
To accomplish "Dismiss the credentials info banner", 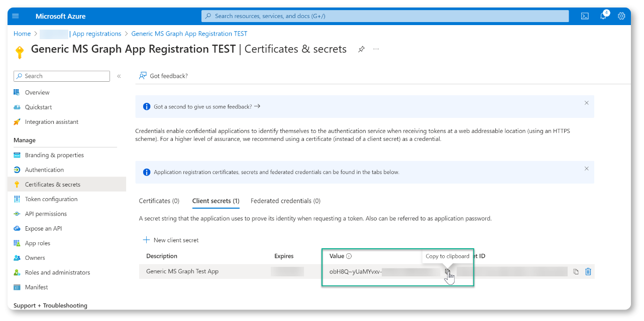I will tap(586, 169).
